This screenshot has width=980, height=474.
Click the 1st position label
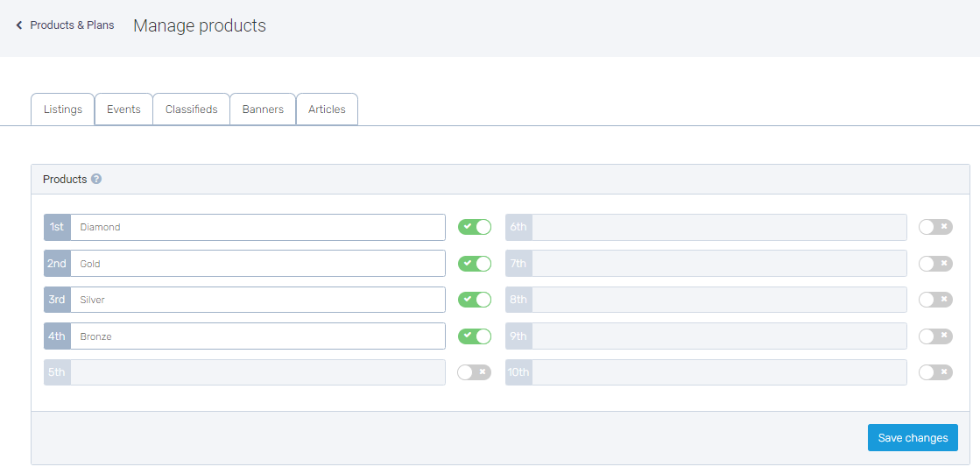point(57,227)
